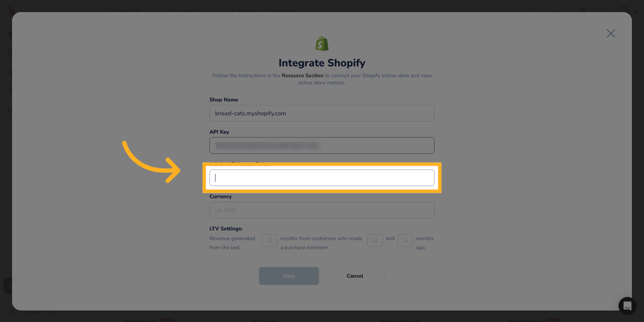Click the first LTV months box after "from the last"

269,240
